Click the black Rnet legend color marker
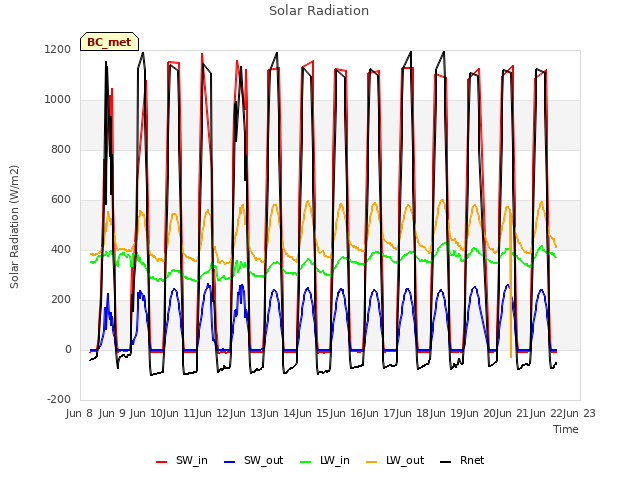 point(446,462)
